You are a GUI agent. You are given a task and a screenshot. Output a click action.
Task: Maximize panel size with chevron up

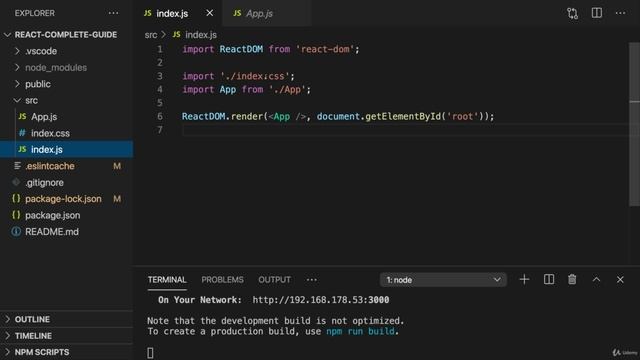click(596, 280)
